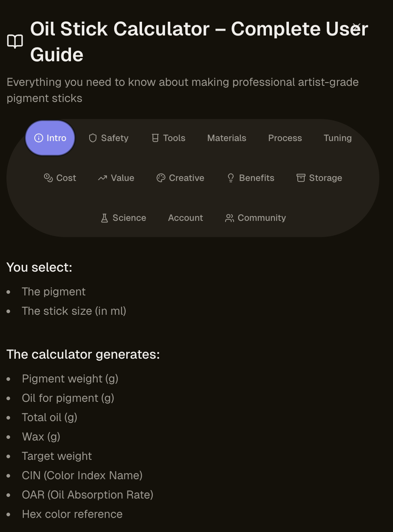Click the shield icon beside Safety

pos(93,138)
